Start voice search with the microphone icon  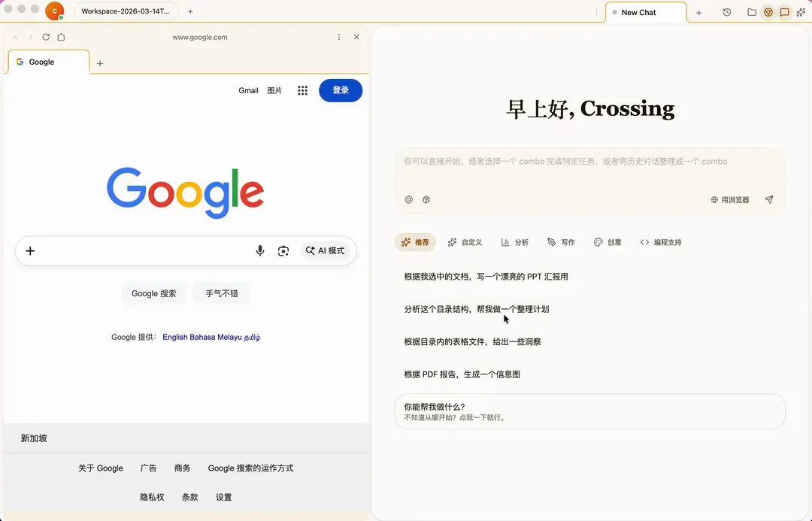click(x=260, y=250)
